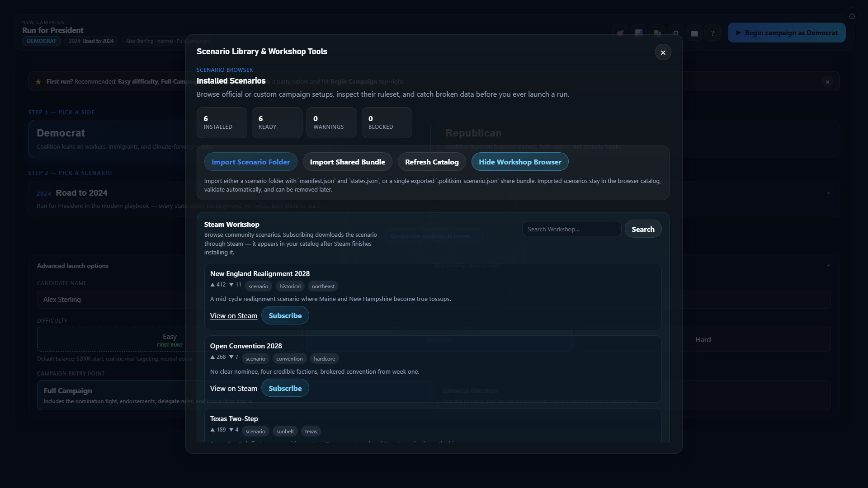
Task: Click Import Shared Bundle
Action: point(347,162)
